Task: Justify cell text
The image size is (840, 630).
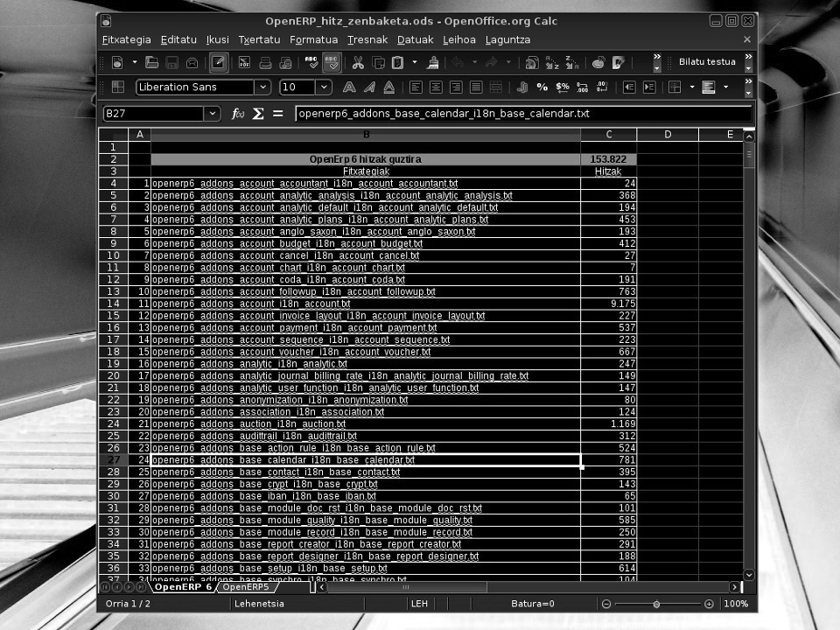Action: click(476, 87)
